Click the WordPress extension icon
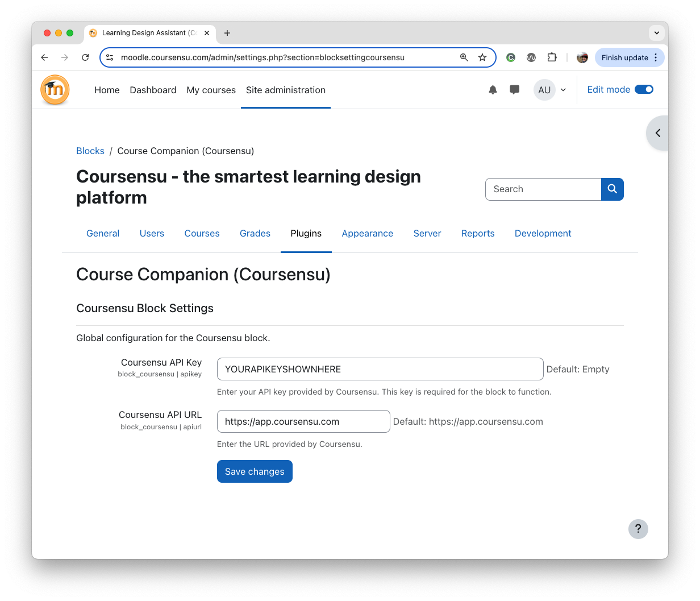The width and height of the screenshot is (700, 601). (531, 57)
